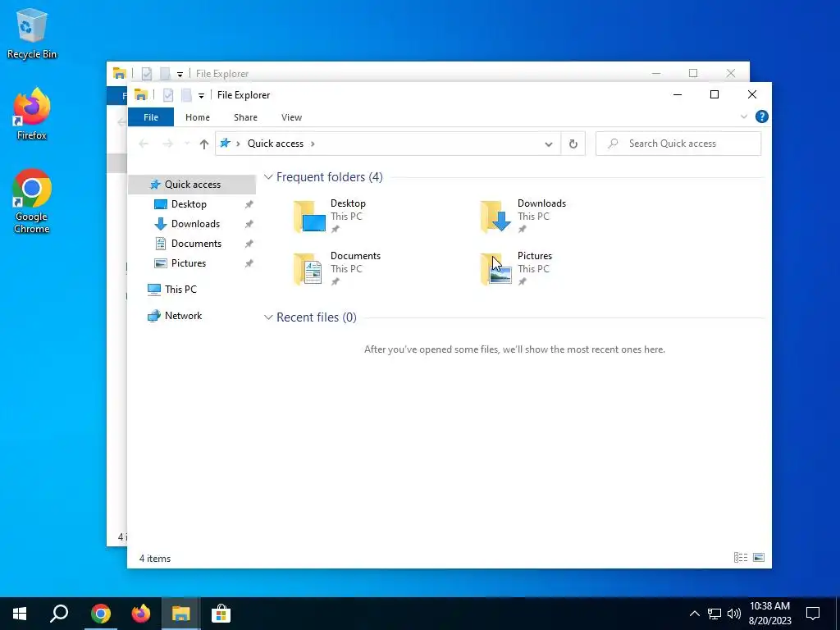Open the Action Center notifications
840x630 pixels.
tap(813, 614)
